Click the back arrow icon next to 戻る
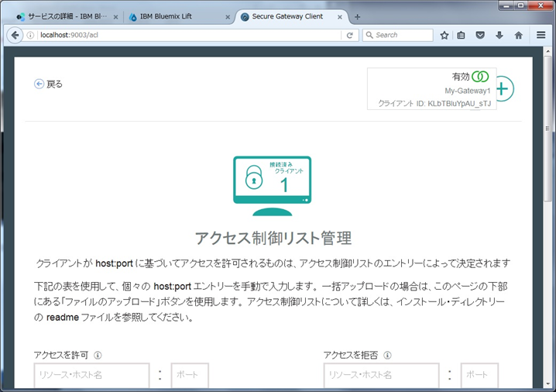556x392 pixels. click(39, 84)
